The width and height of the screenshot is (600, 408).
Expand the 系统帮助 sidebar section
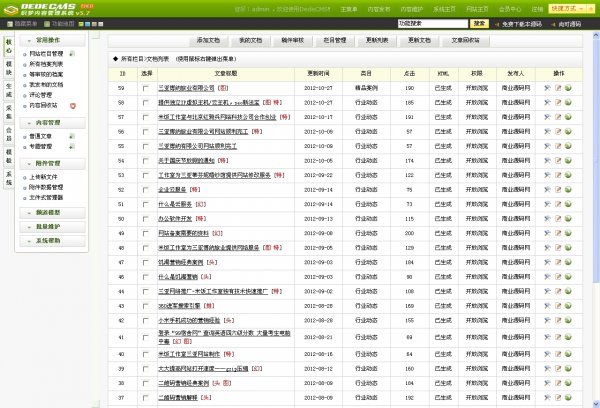[x=52, y=241]
